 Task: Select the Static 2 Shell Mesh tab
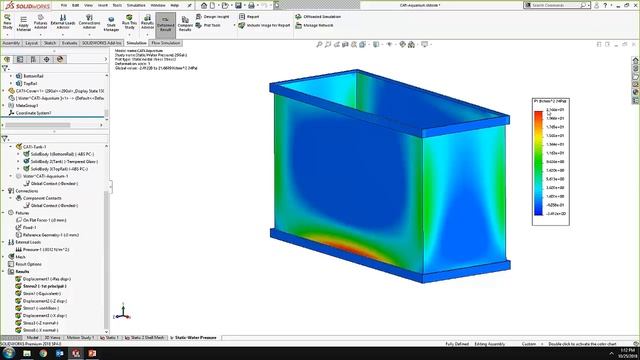145,338
